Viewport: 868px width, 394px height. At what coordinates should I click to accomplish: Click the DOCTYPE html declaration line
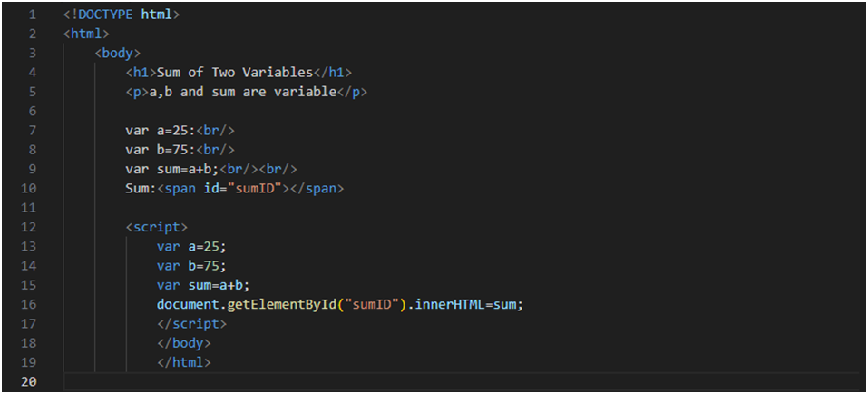click(x=122, y=15)
